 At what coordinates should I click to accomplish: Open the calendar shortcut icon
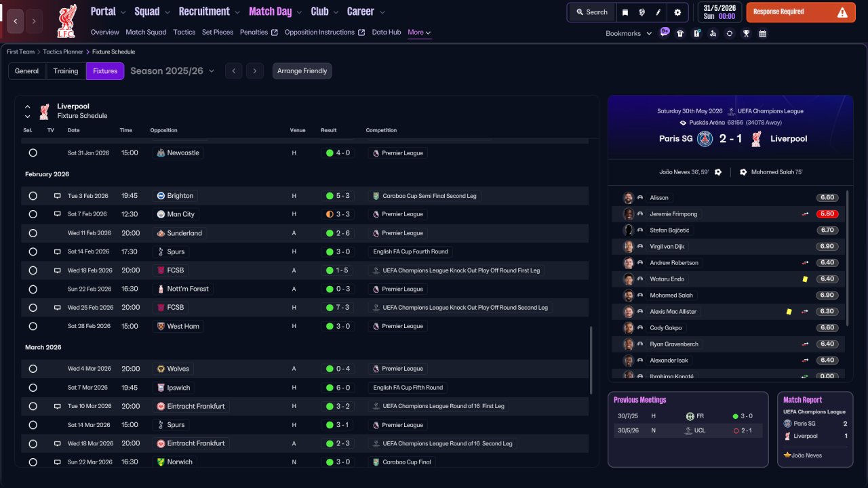click(x=763, y=33)
